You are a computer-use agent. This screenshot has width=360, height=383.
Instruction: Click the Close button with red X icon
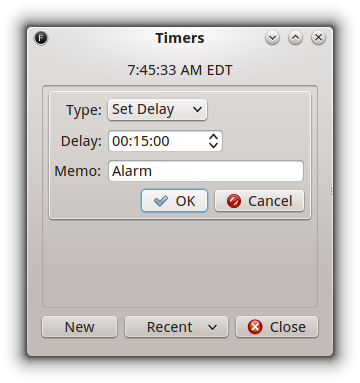[x=277, y=327]
